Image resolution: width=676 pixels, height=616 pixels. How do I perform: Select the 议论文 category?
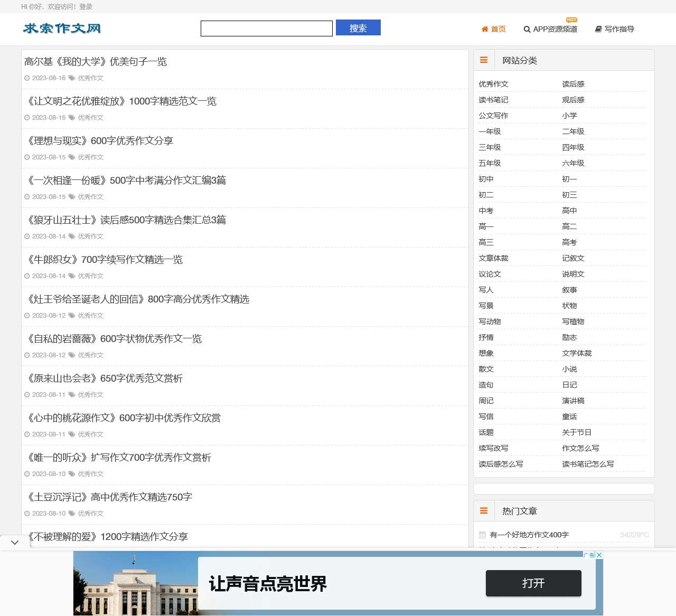click(x=490, y=274)
